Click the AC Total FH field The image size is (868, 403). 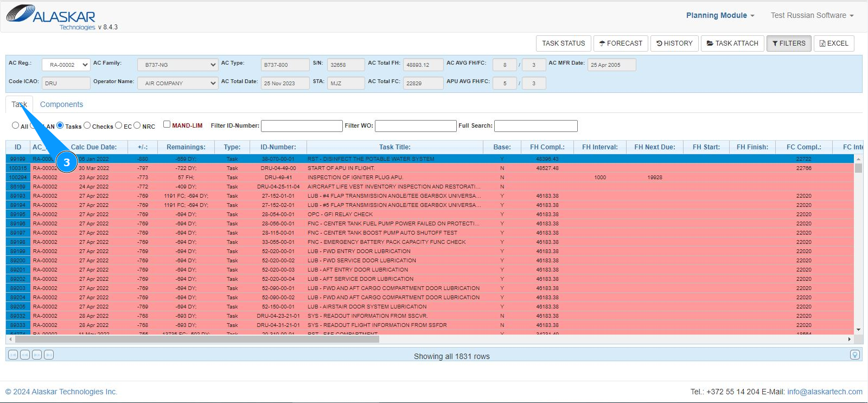coord(423,65)
